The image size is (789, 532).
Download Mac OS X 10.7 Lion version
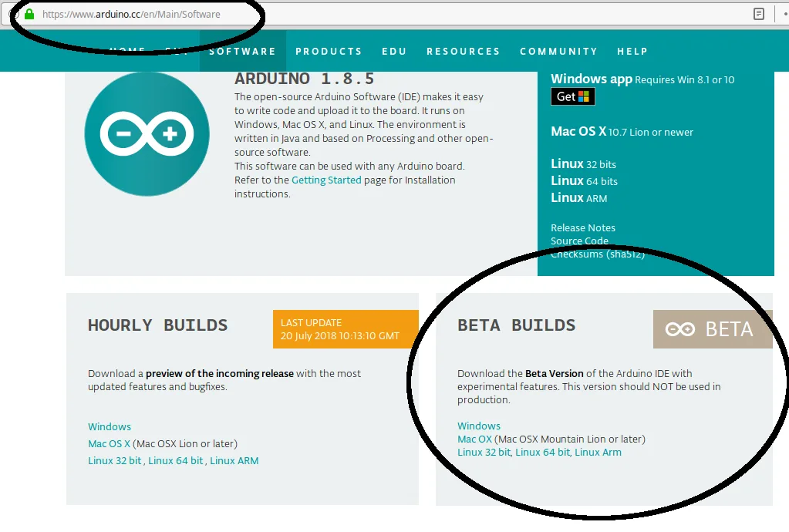[622, 132]
